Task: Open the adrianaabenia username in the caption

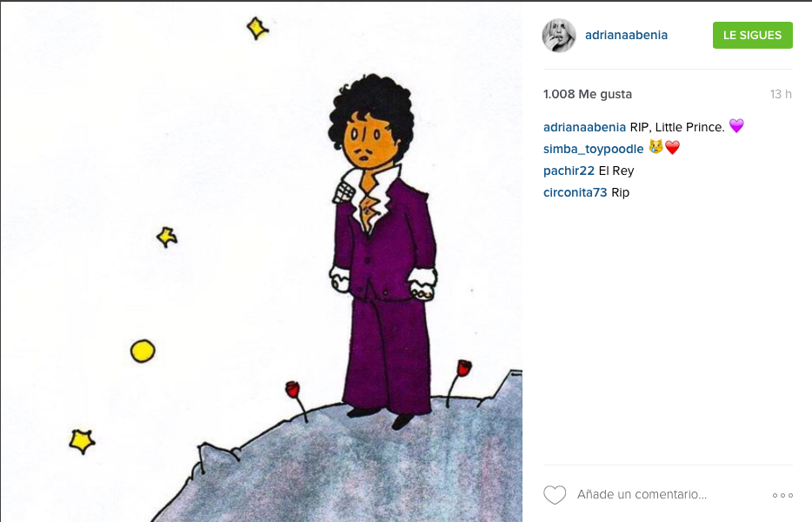Action: pyautogui.click(x=584, y=127)
